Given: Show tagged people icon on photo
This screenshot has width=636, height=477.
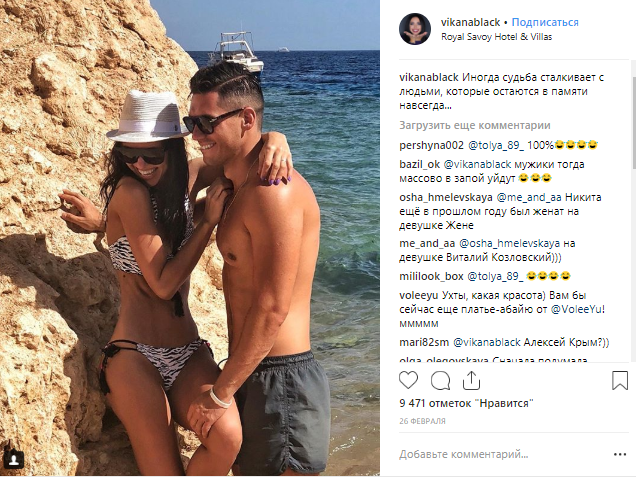Looking at the screenshot, I should [x=14, y=460].
